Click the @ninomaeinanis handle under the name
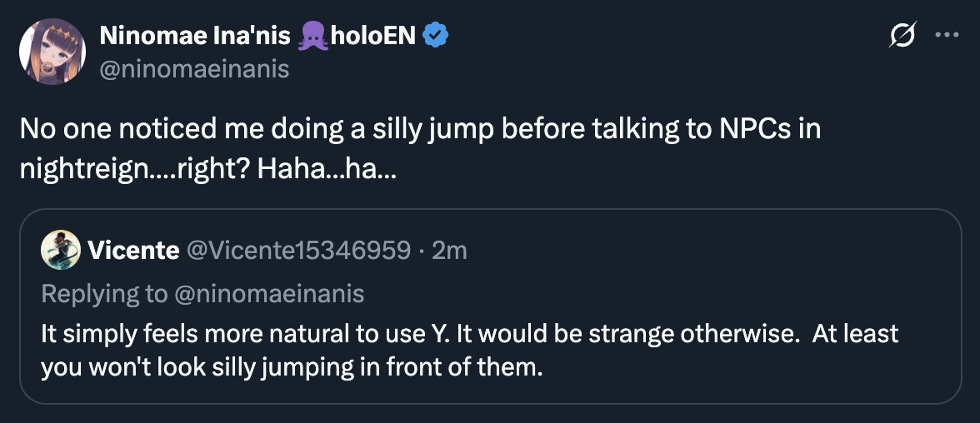This screenshot has height=423, width=980. click(194, 69)
